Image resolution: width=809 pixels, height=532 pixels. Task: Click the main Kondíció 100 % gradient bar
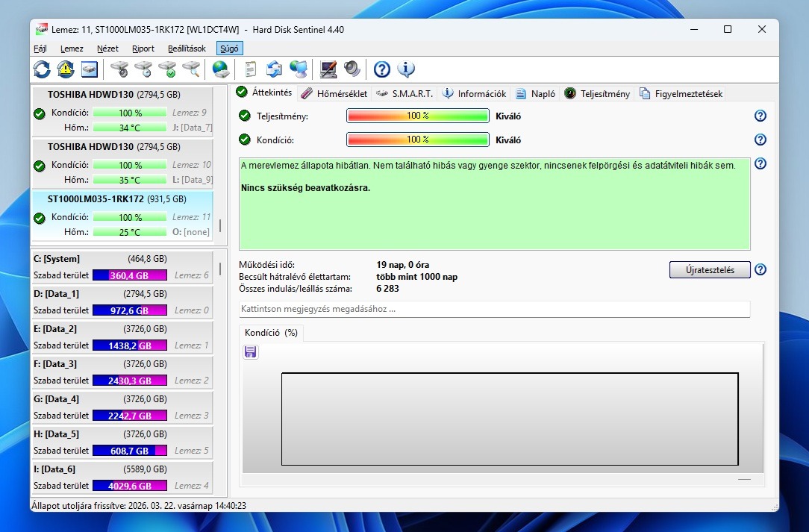pos(417,140)
